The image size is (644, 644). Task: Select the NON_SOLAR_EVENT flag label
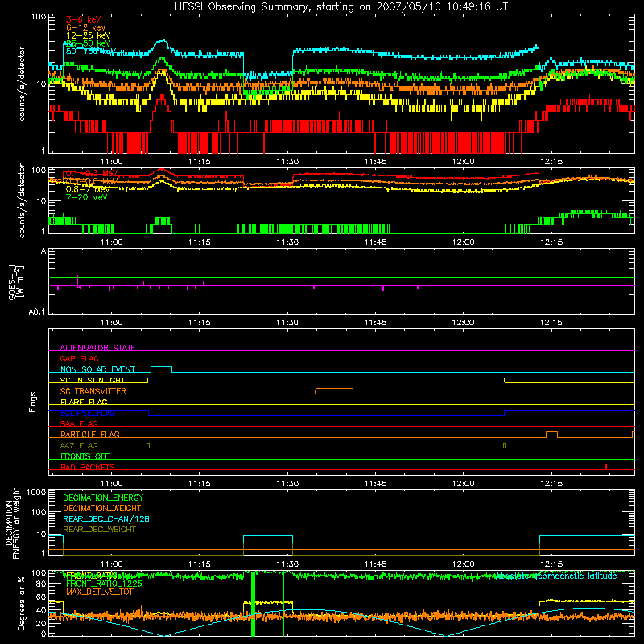click(x=97, y=369)
